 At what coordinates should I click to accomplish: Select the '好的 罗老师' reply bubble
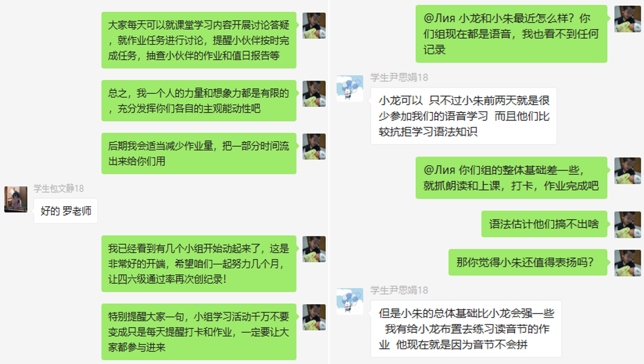tap(66, 211)
